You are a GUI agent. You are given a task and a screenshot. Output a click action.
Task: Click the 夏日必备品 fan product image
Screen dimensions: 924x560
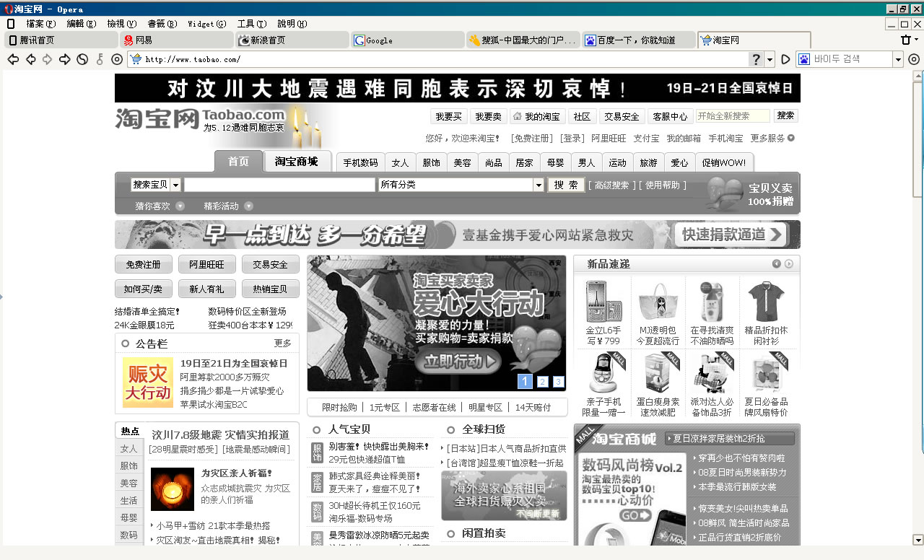[x=766, y=372]
